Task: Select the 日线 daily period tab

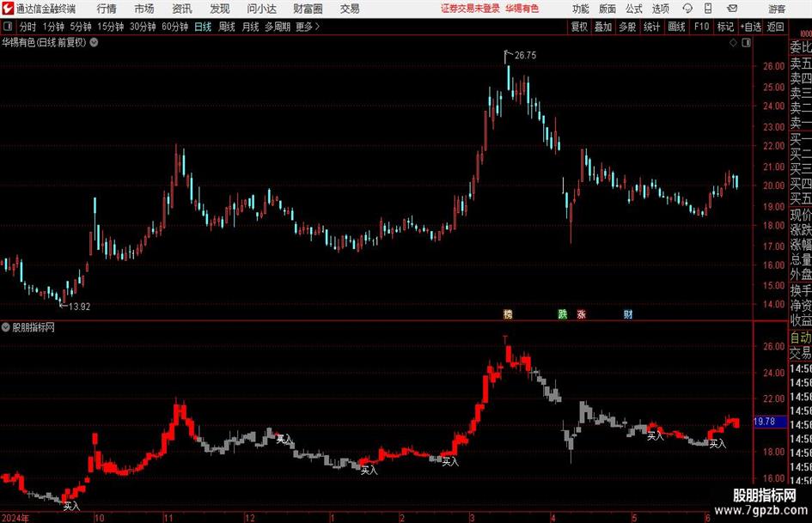Action: coord(203,27)
